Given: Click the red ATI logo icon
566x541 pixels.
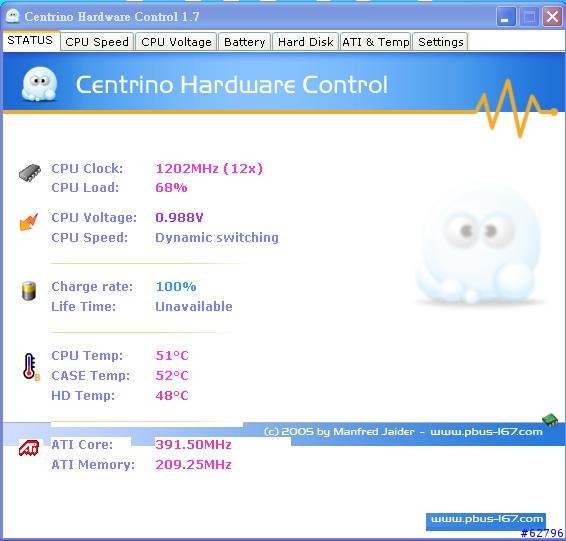Looking at the screenshot, I should pyautogui.click(x=29, y=448).
